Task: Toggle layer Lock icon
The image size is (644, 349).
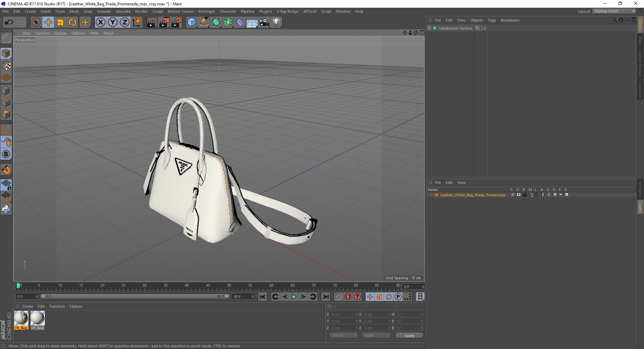Action: pos(536,195)
